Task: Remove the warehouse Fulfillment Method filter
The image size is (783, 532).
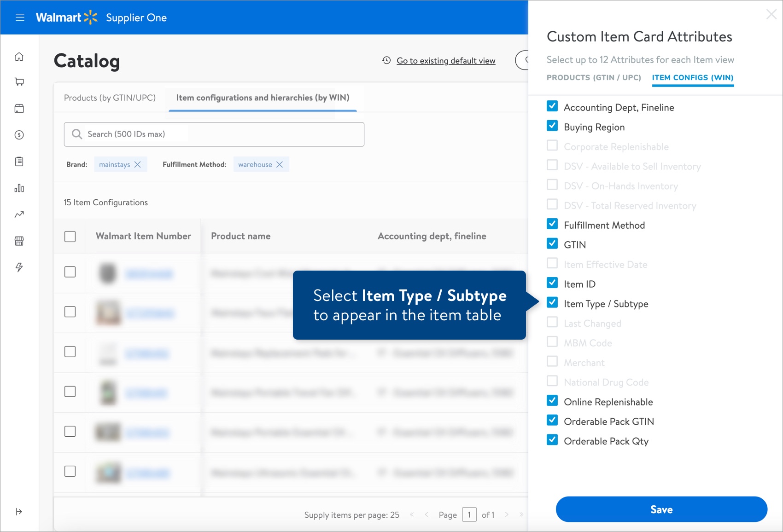Action: point(280,164)
